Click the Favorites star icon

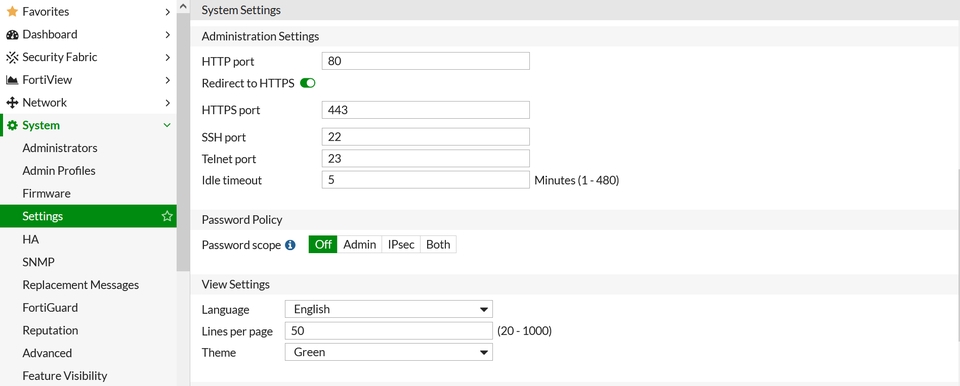[x=12, y=12]
